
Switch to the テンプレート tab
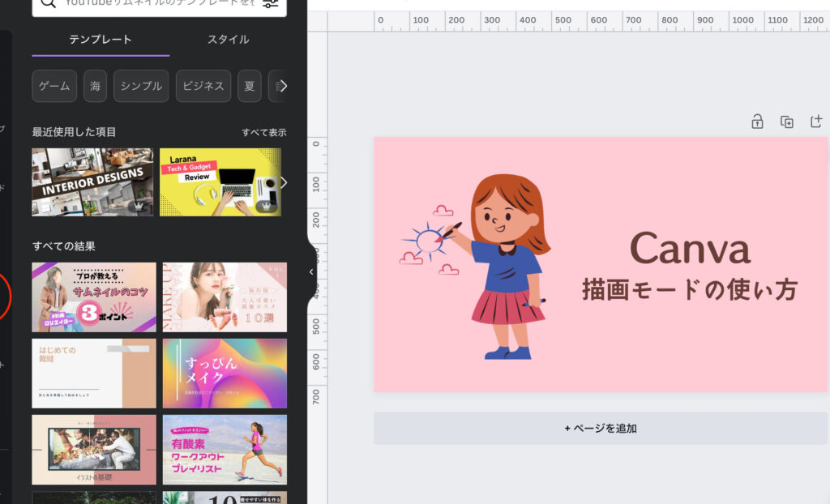click(101, 40)
